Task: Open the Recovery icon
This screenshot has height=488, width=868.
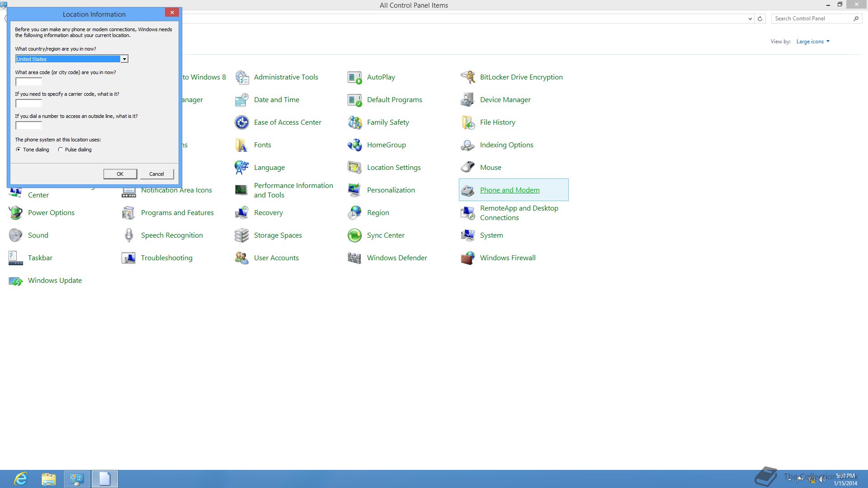Action: click(x=242, y=213)
